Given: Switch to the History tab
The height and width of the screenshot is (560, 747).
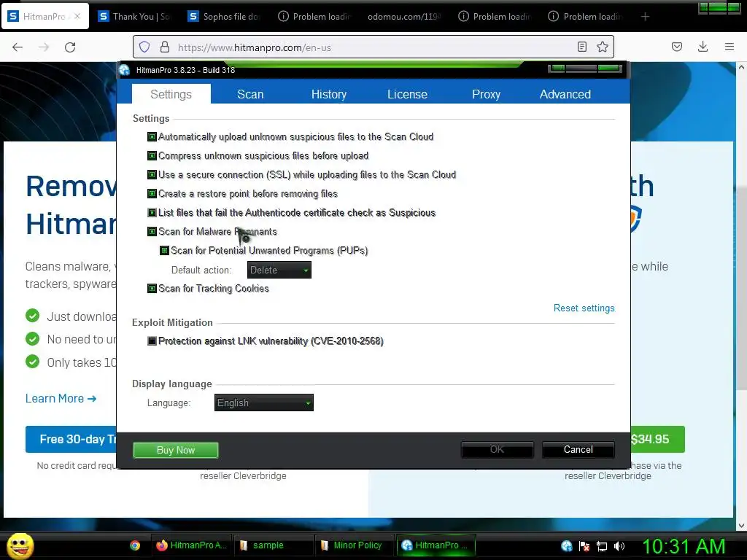Looking at the screenshot, I should [329, 94].
